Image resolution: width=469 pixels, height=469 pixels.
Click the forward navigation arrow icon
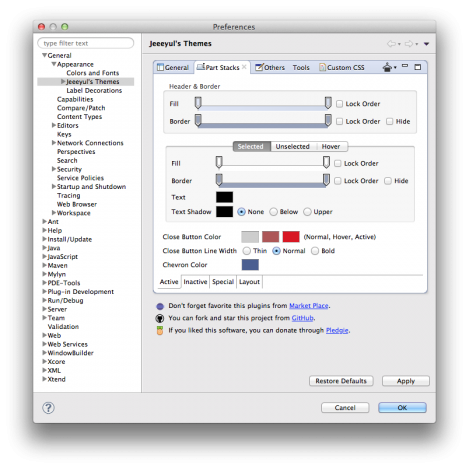click(409, 44)
